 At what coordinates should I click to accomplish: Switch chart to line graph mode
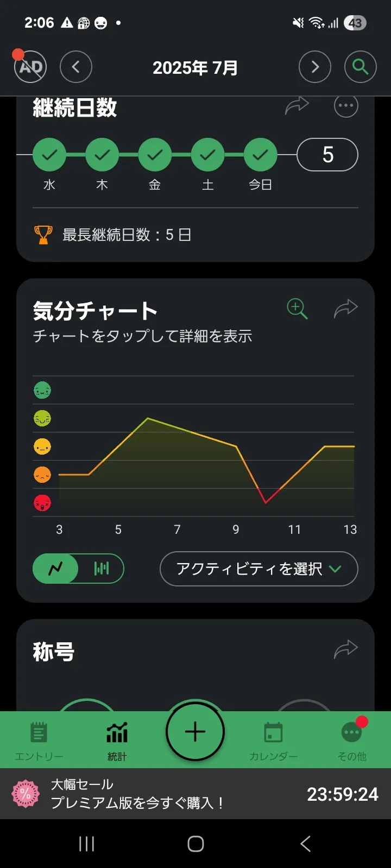(x=55, y=569)
